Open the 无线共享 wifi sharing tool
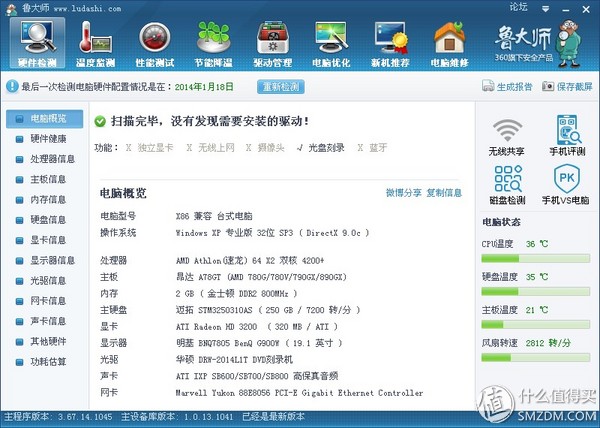This screenshot has width=600, height=428. [507, 137]
